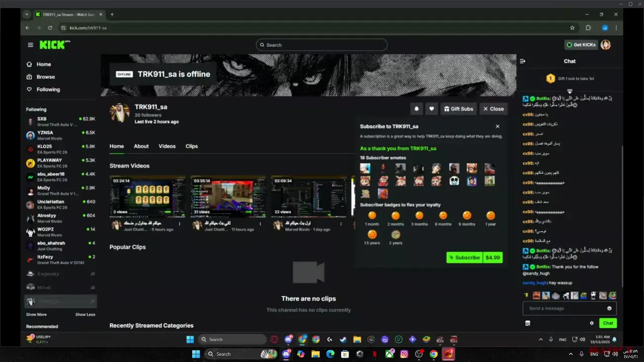Click the Kick search field
Screen dimensions: 644x362
321,45
